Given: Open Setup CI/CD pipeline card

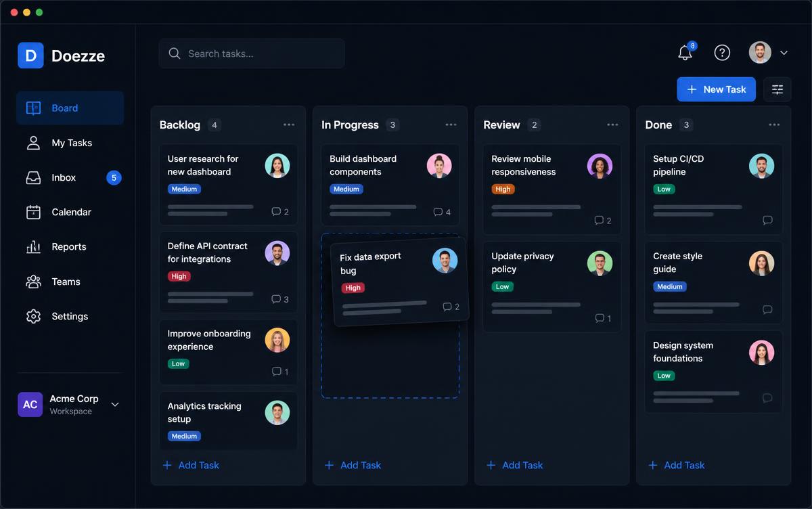Looking at the screenshot, I should 713,189.
